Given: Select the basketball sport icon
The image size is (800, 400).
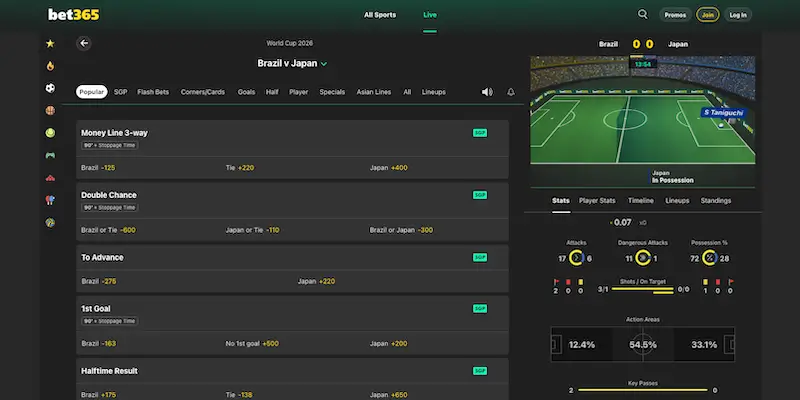Looking at the screenshot, I should coord(50,110).
